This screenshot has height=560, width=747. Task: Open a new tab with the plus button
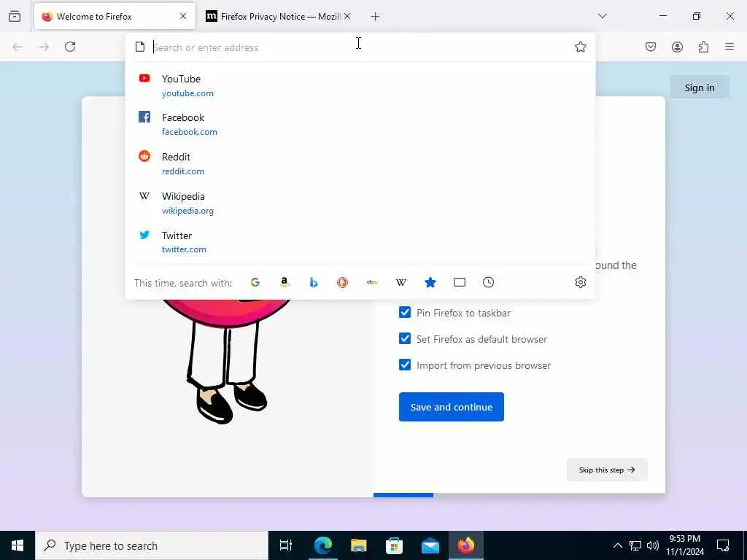click(x=376, y=17)
